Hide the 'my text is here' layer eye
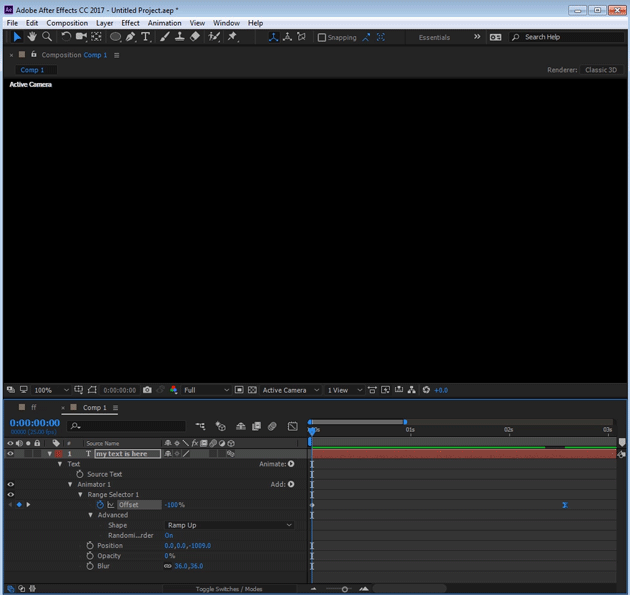 [x=10, y=454]
